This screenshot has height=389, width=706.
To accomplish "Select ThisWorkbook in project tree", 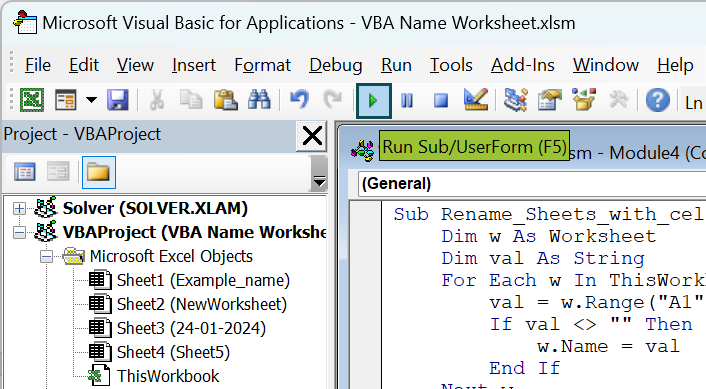I will tap(168, 376).
